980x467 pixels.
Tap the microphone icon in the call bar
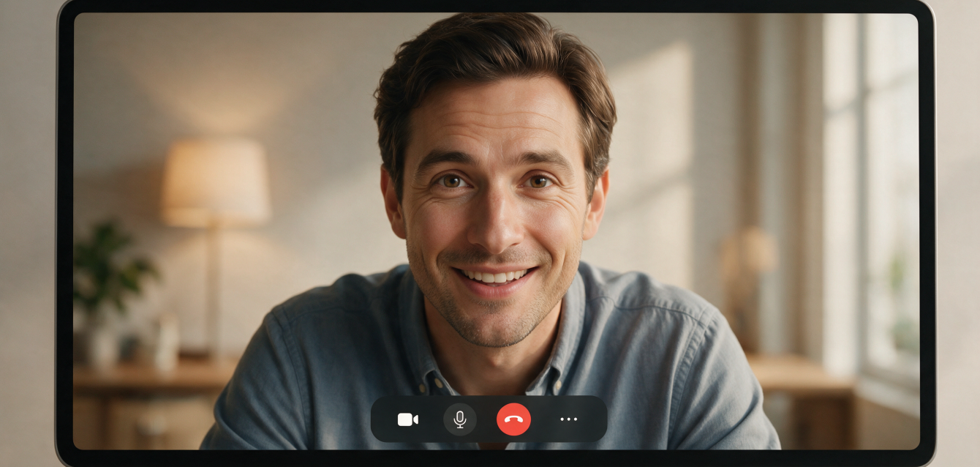[460, 419]
